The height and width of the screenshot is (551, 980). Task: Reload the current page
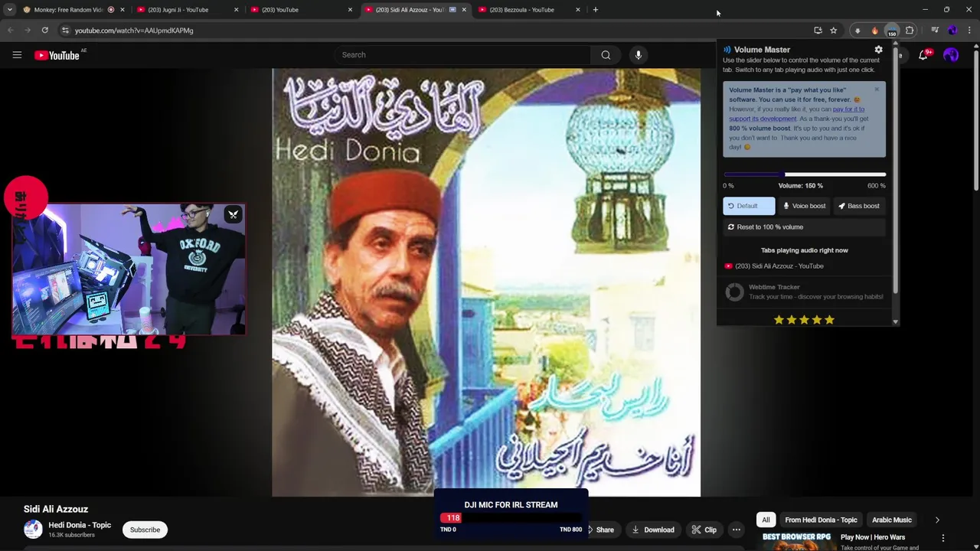44,31
